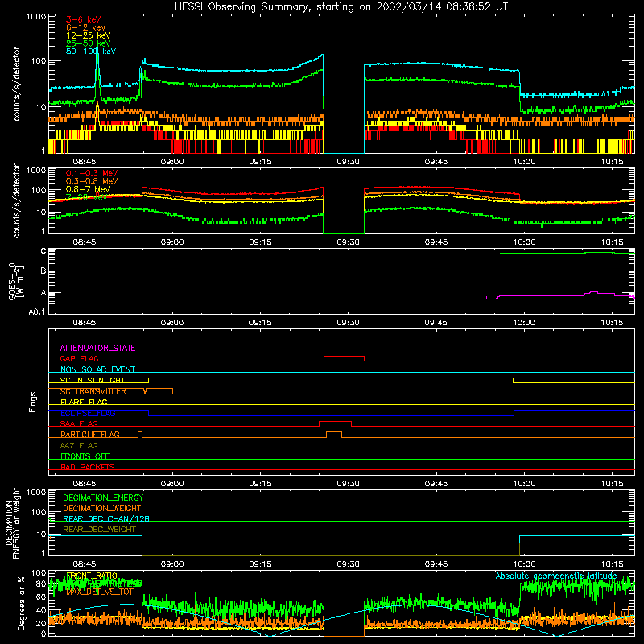The width and height of the screenshot is (644, 644).
Task: Click the '0.1-0.3 MeV' legend label
Action: (92, 173)
